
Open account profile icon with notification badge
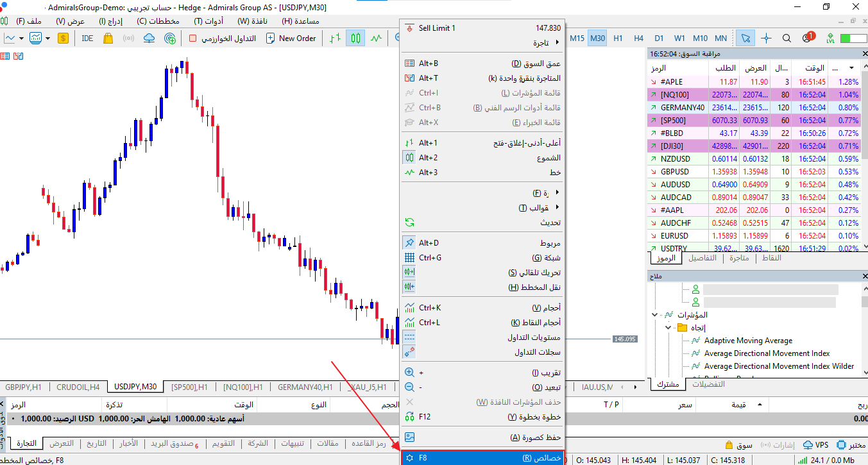[x=808, y=38]
